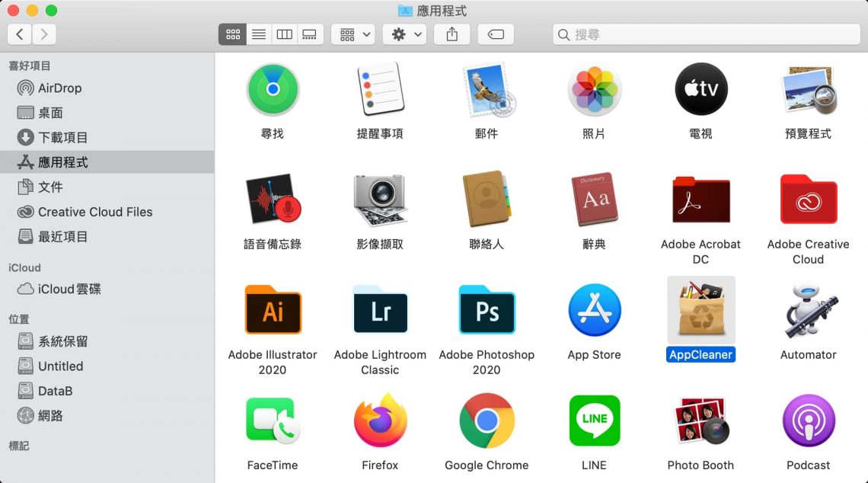Image resolution: width=868 pixels, height=483 pixels.
Task: Switch to column view mode
Action: pyautogui.click(x=284, y=34)
